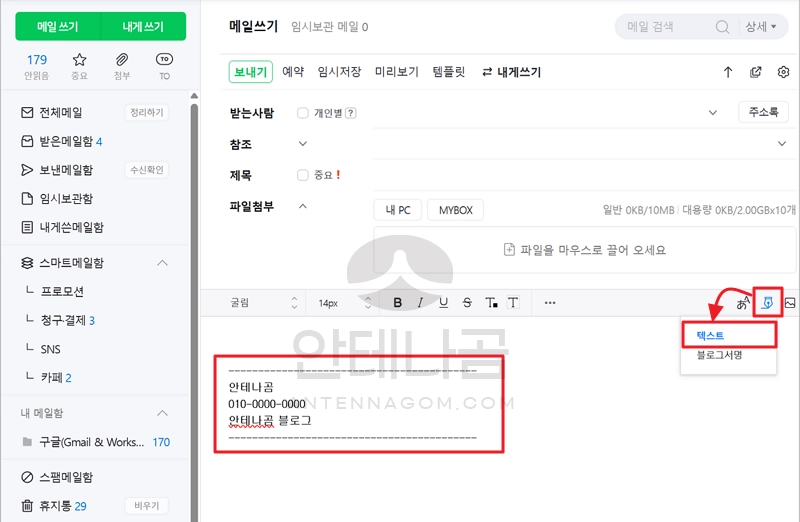
Task: Click 비우기 empty trash button
Action: click(x=146, y=506)
